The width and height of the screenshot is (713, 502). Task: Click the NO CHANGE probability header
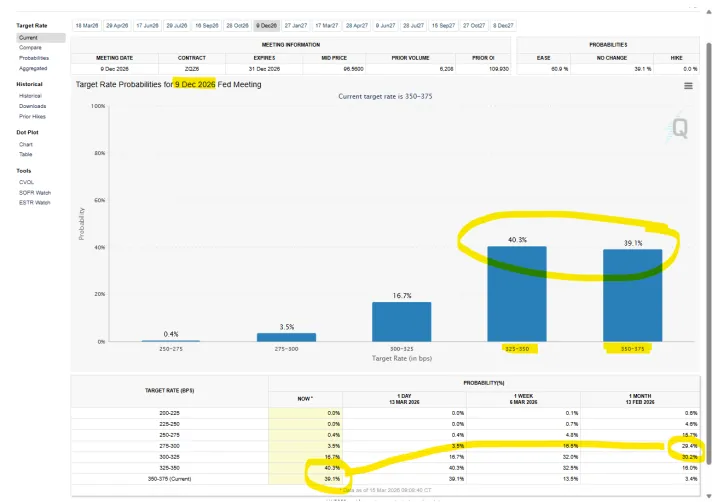pyautogui.click(x=612, y=58)
